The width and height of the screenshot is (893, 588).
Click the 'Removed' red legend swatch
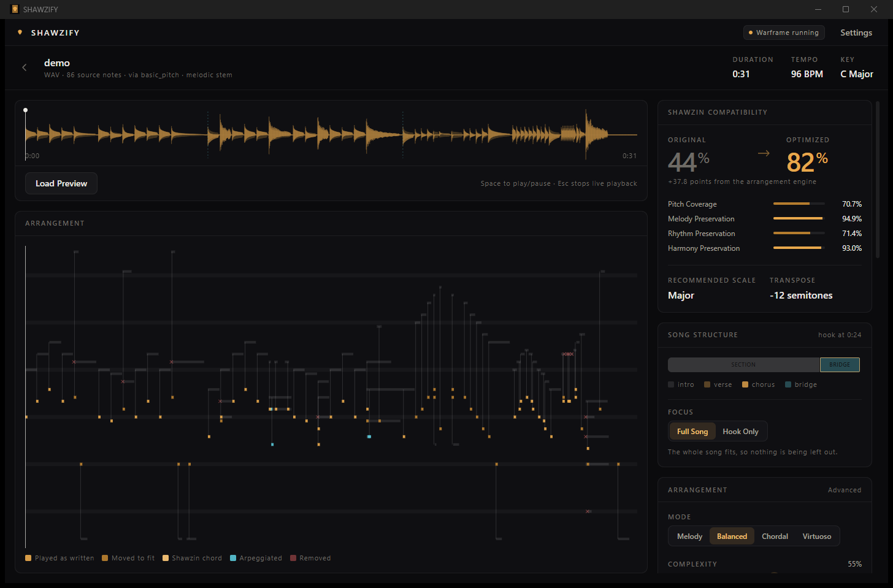(x=293, y=558)
